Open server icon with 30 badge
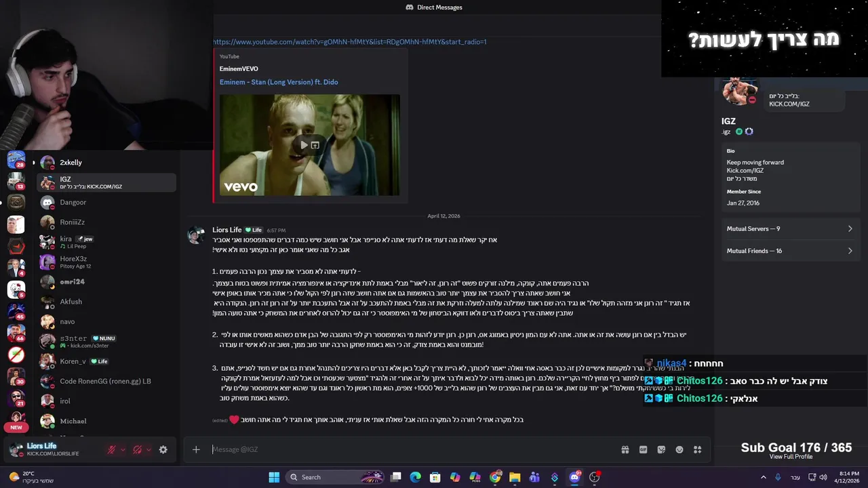The height and width of the screenshot is (488, 868). click(16, 376)
